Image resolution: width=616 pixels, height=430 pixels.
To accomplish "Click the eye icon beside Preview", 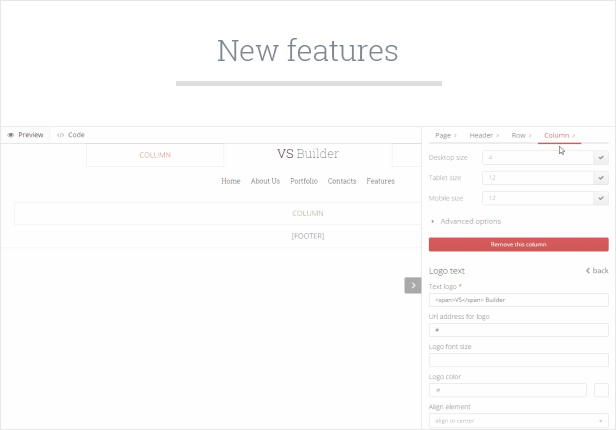I will (11, 135).
